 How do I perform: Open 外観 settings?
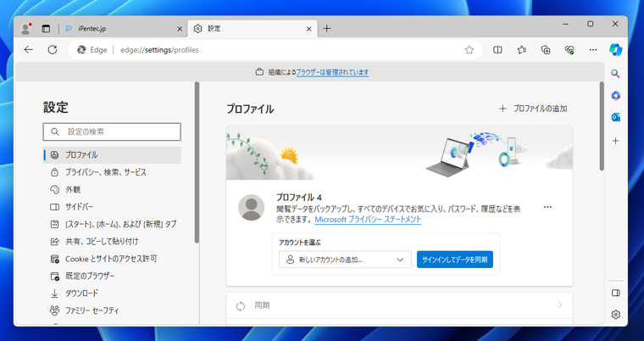coord(112,190)
